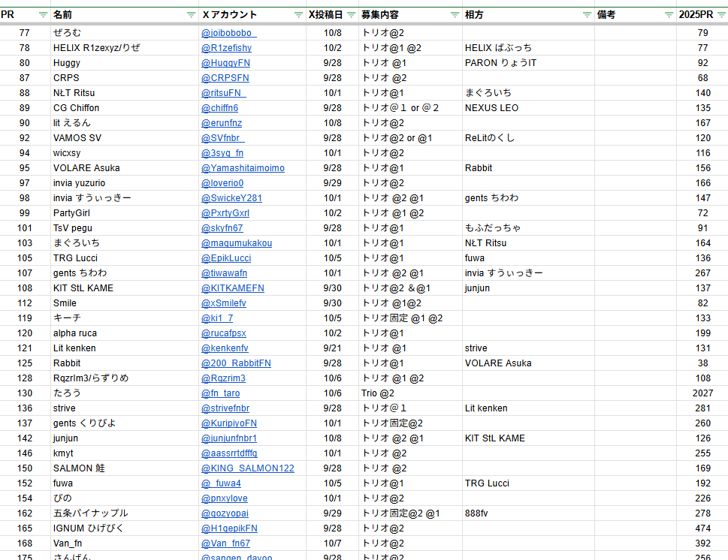
Task: Open the @SVfnbr_ link
Action: [222, 138]
